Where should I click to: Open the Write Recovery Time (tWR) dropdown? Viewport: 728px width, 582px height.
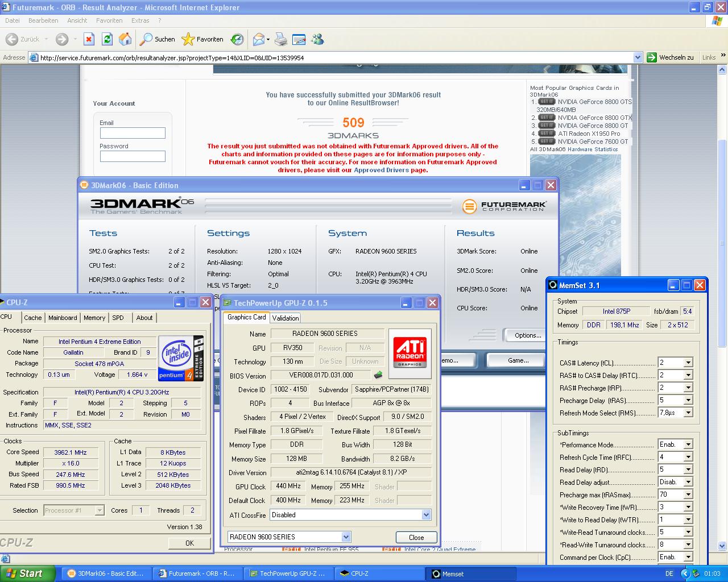688,507
